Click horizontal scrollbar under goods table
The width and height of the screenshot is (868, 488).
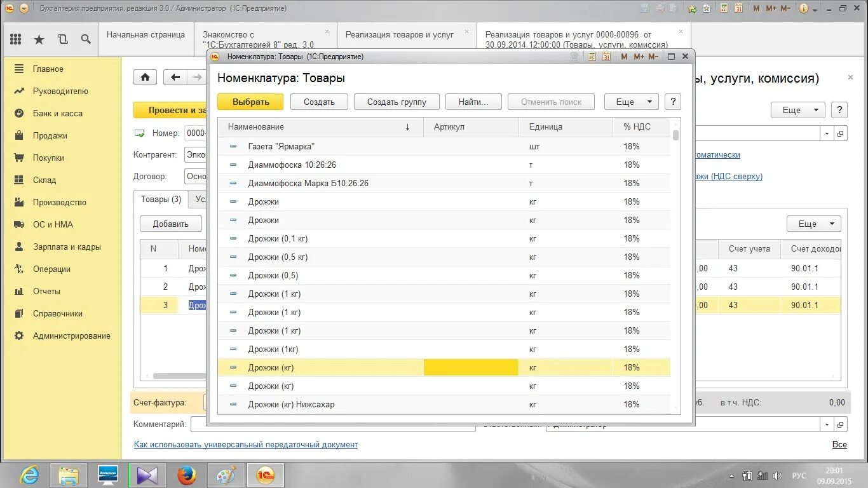tap(180, 376)
